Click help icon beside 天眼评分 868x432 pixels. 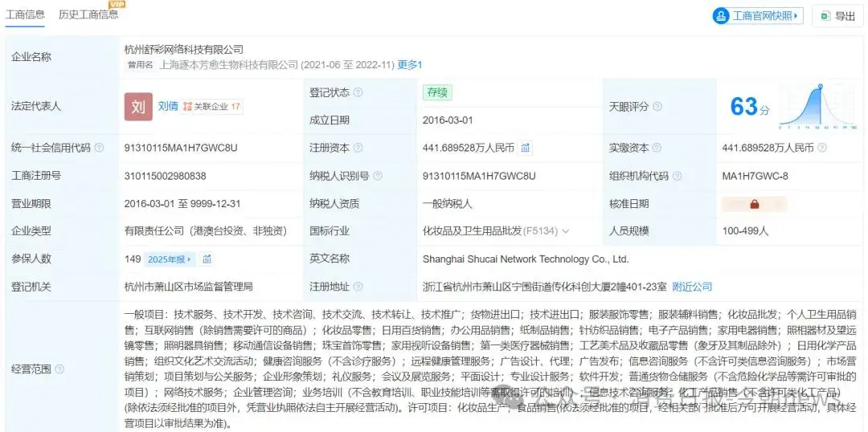click(657, 107)
